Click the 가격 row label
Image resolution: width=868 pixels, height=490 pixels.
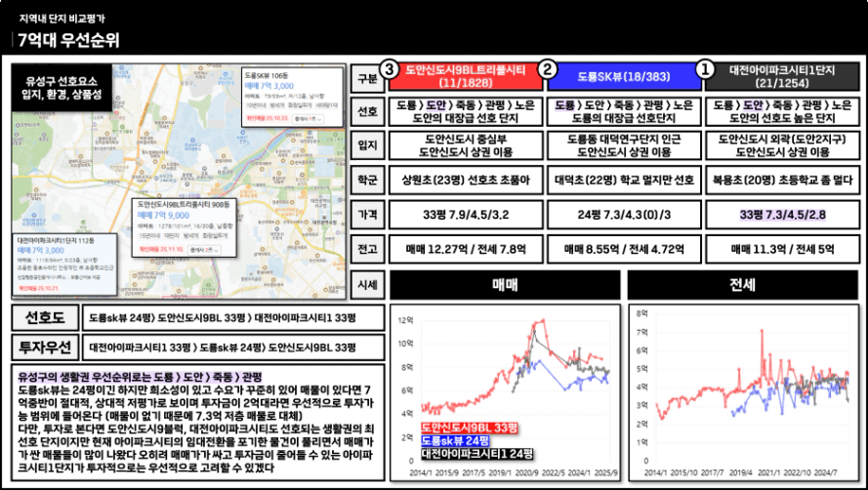click(x=367, y=215)
